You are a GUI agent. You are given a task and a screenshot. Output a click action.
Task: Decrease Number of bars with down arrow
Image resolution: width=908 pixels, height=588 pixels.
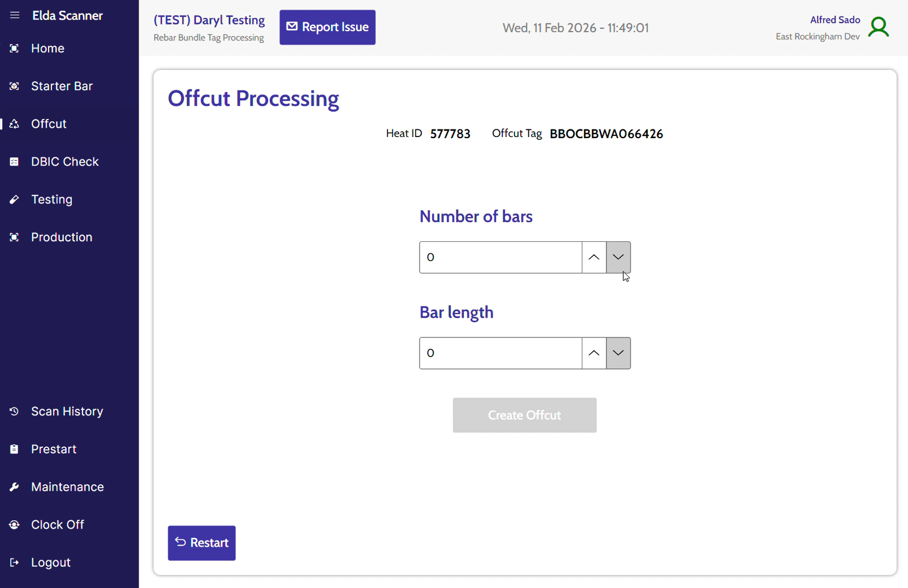click(x=618, y=257)
